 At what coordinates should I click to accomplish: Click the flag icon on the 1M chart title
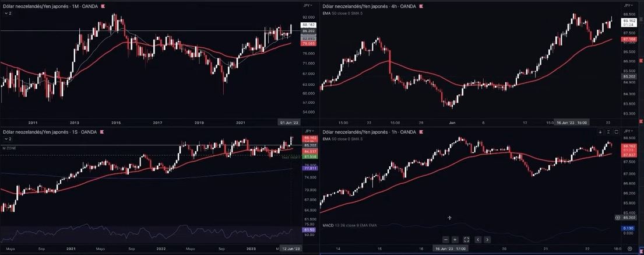103,5
